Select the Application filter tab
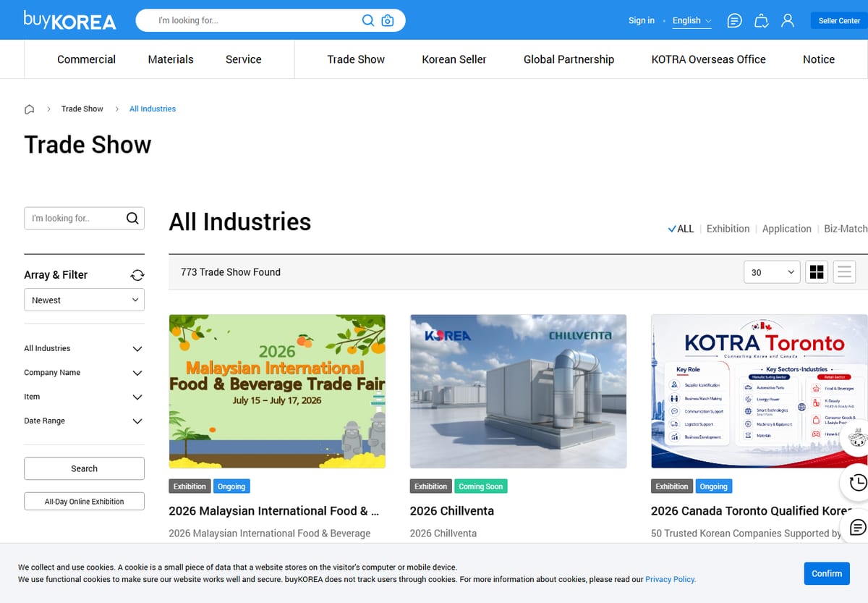Viewport: 868px width, 603px height. (786, 229)
